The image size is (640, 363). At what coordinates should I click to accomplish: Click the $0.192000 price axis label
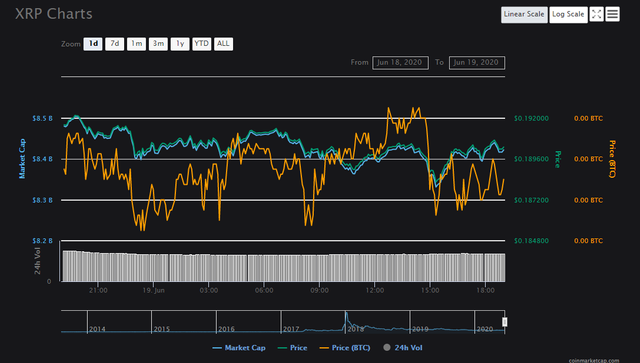pos(531,118)
